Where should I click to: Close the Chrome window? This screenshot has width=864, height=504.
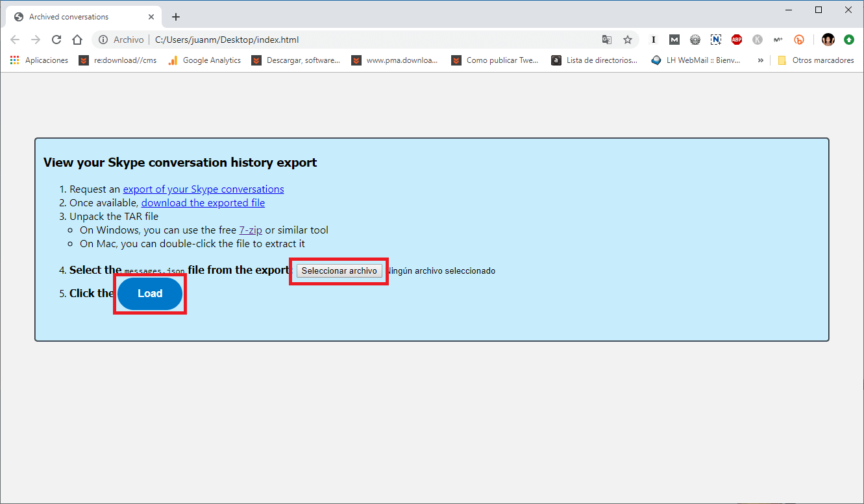click(848, 10)
